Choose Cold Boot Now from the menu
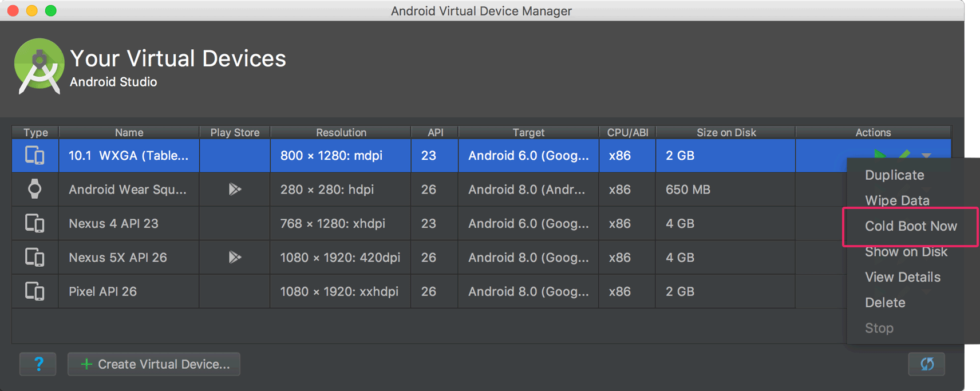The width and height of the screenshot is (980, 391). pos(911,226)
